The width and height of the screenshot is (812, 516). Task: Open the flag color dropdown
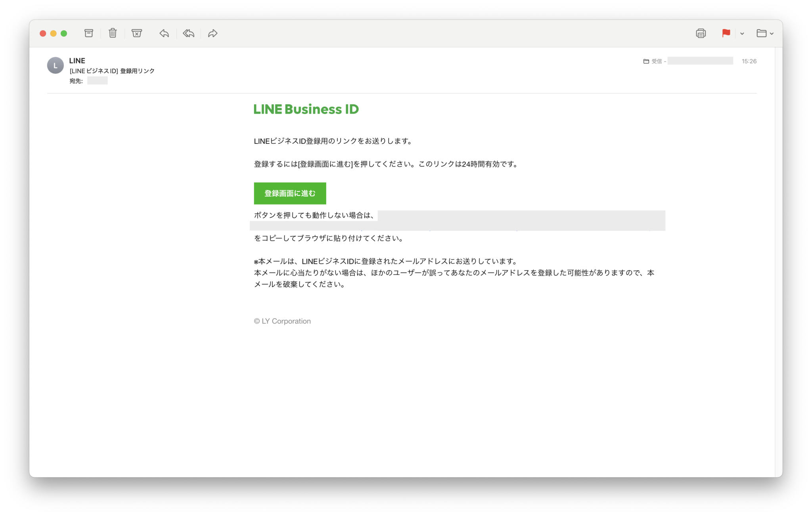(742, 33)
